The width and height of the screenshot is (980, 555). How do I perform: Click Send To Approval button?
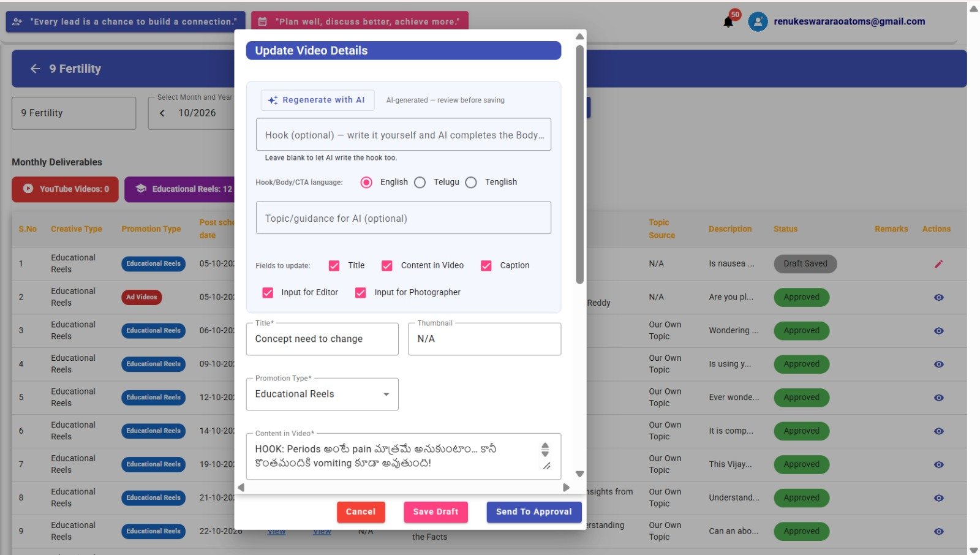point(534,512)
